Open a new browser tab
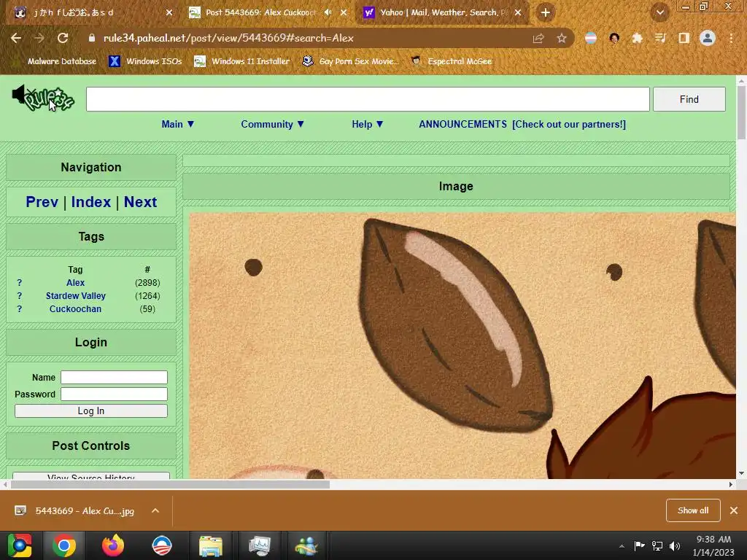This screenshot has width=747, height=560. click(x=546, y=12)
